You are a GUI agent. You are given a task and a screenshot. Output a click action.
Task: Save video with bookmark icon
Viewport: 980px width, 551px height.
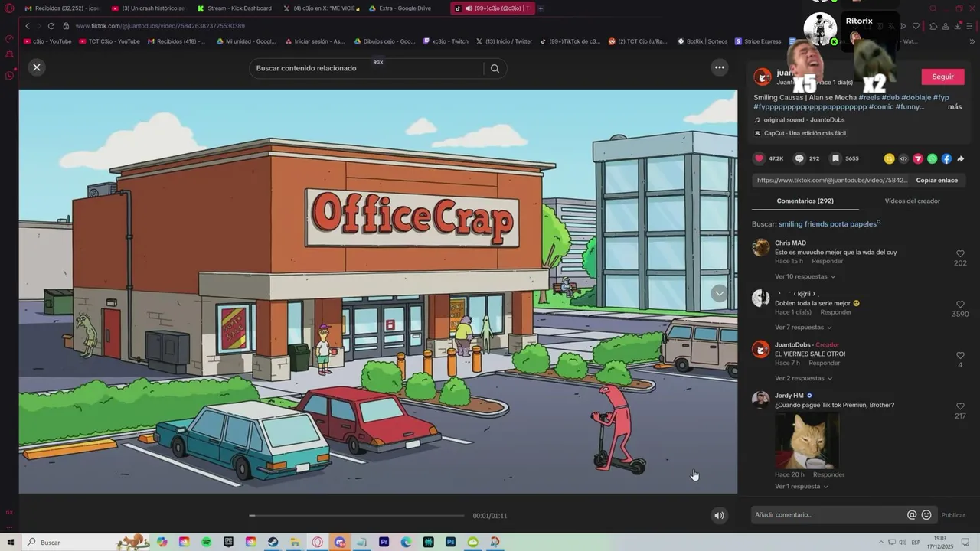click(x=835, y=158)
